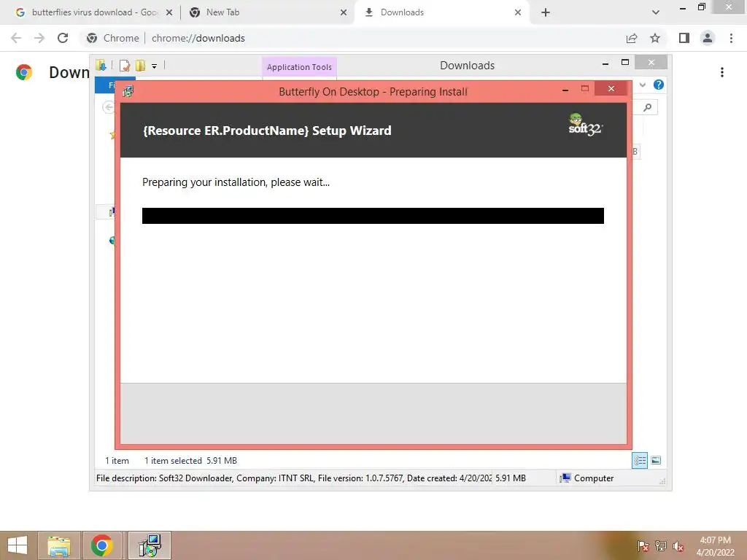Click '1 item selected 5.91 MB' status text
The height and width of the screenshot is (560, 747).
(190, 461)
